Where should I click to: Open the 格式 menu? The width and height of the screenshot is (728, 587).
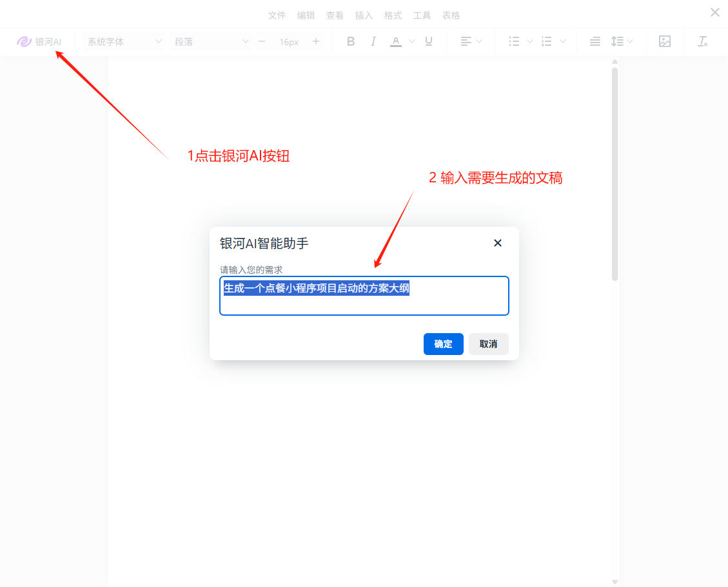coord(393,15)
